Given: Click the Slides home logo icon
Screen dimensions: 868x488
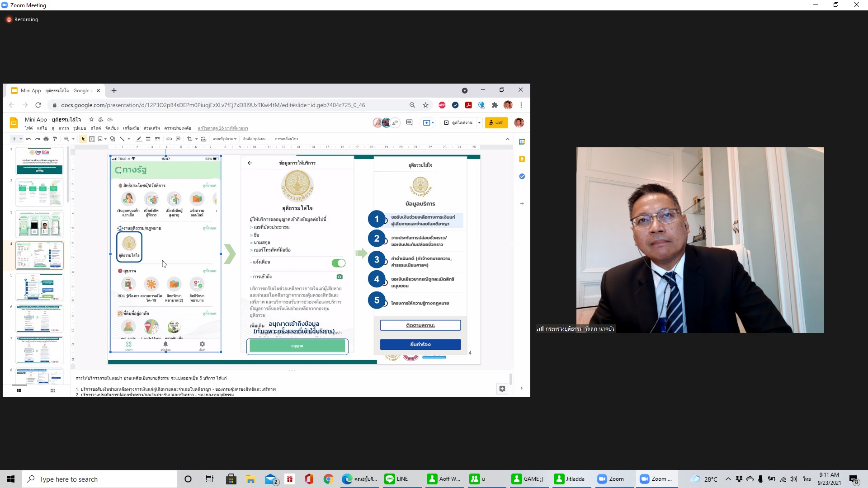Looking at the screenshot, I should click(14, 122).
